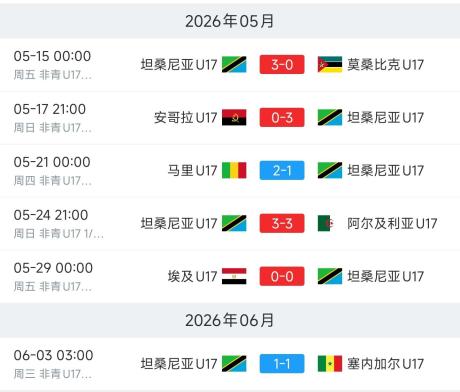Screen dimensions: 460x392
Task: Open the 3-3 score badge
Action: pyautogui.click(x=282, y=223)
